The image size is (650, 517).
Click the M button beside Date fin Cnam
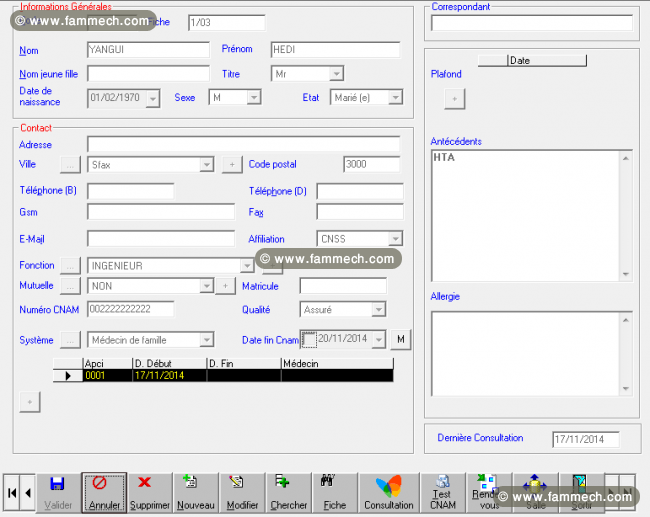pos(401,340)
